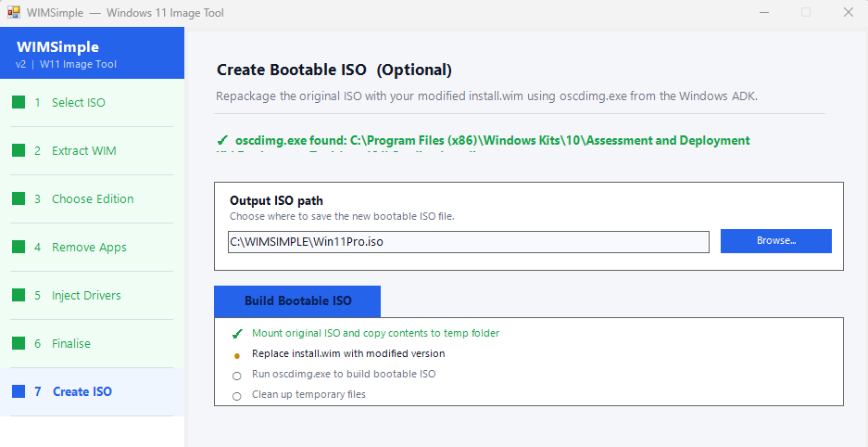The height and width of the screenshot is (447, 868).
Task: Go to step 6 Finalise in sidebar
Action: pyautogui.click(x=71, y=343)
